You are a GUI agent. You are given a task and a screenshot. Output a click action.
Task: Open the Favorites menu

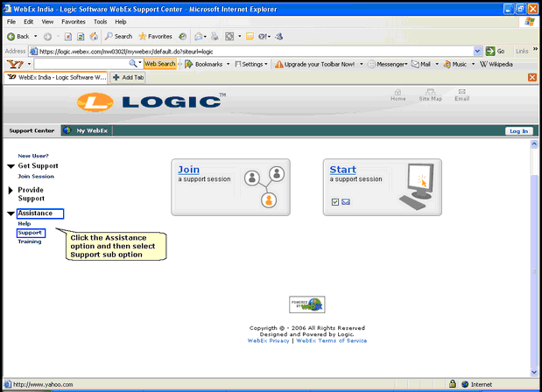(x=74, y=22)
